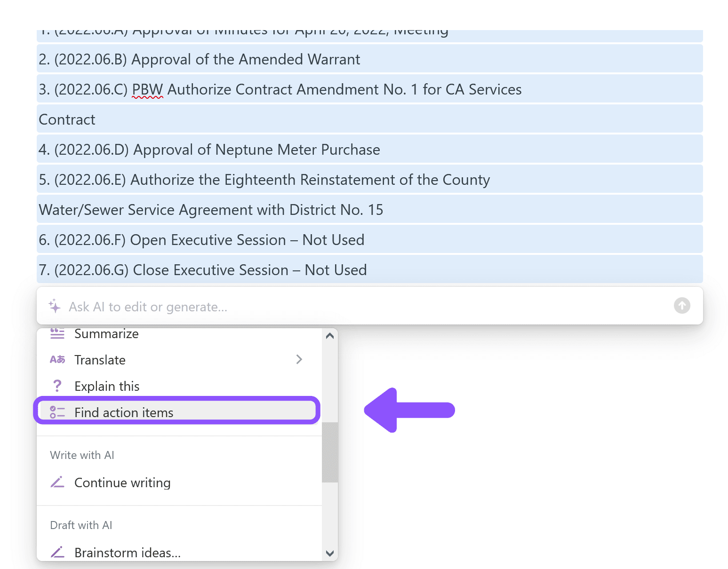Screen dimensions: 728x569
Task: Choose Summarize from the AI menu
Action: click(179, 334)
